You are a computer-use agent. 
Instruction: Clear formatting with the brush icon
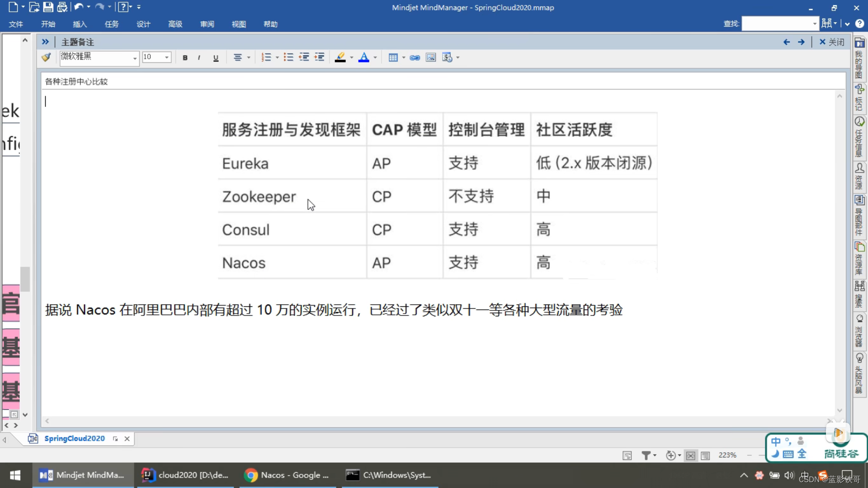point(46,57)
